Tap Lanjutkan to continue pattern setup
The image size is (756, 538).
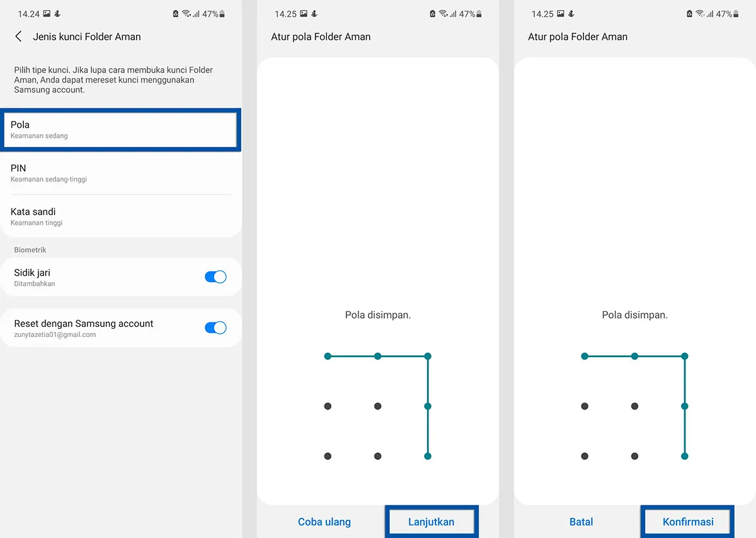tap(432, 522)
